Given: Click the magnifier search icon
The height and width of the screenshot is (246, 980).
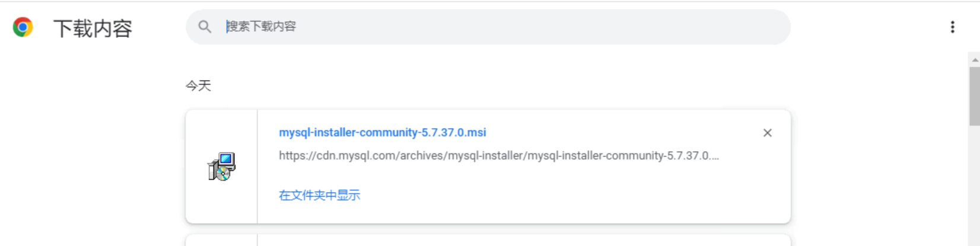Looking at the screenshot, I should pos(205,27).
